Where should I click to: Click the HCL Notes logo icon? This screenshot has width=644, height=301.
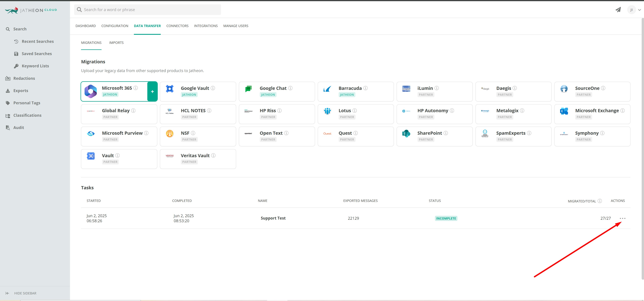(x=169, y=111)
